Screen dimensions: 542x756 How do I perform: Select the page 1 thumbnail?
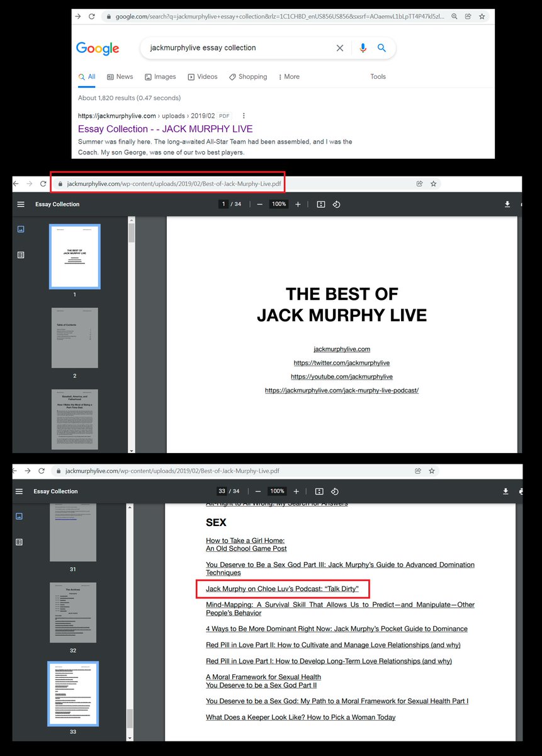tap(75, 257)
